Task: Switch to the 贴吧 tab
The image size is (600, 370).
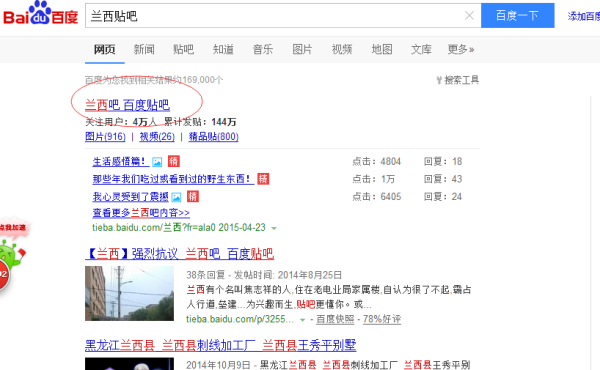Action: [183, 49]
